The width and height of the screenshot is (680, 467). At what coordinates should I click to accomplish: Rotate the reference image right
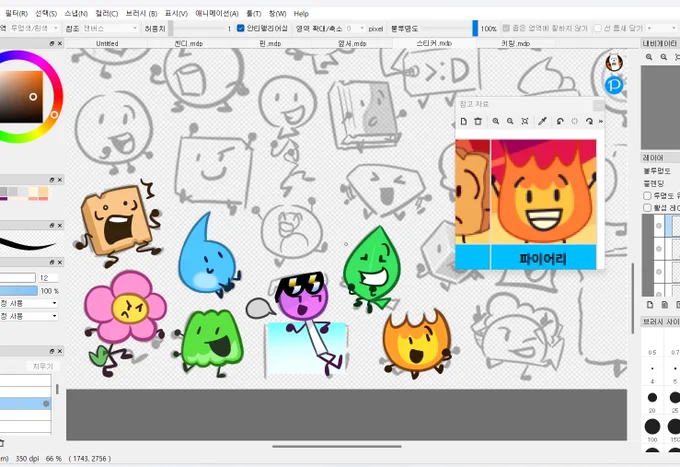pos(589,121)
